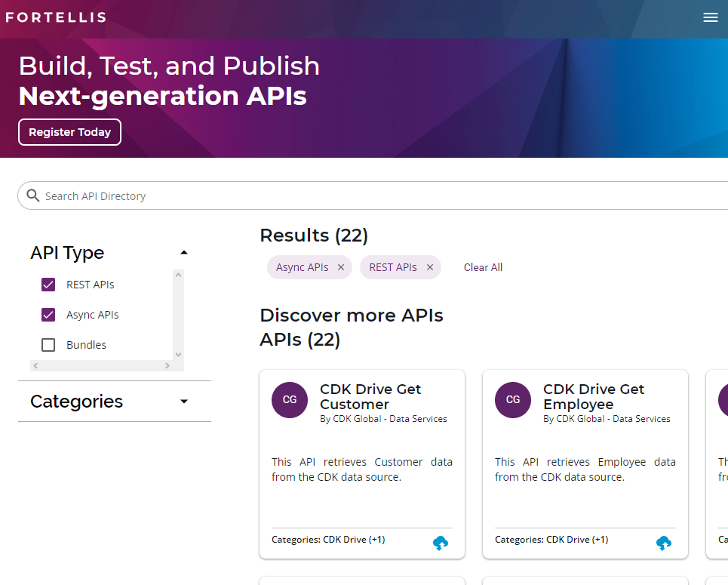
Task: Click the REST APIs chip label
Action: point(393,267)
